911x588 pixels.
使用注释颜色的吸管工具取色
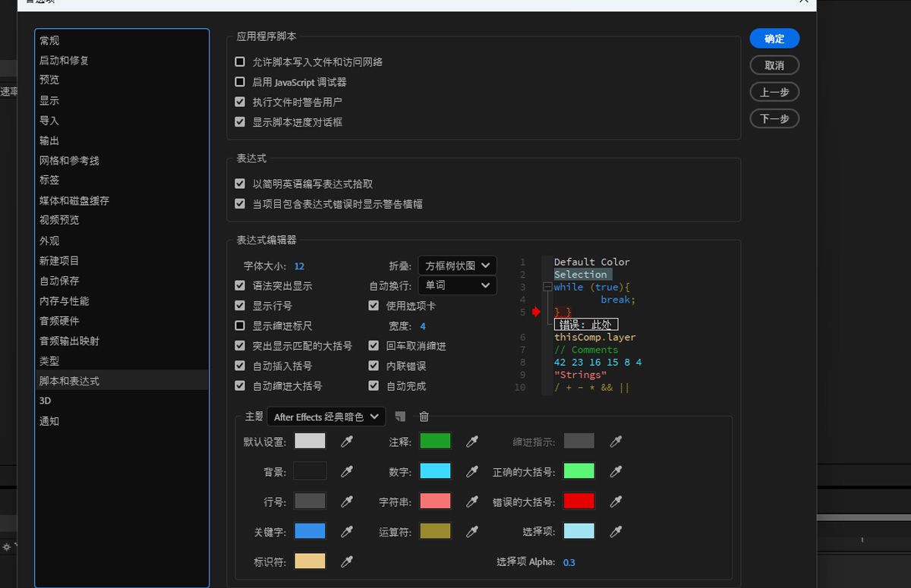pyautogui.click(x=471, y=440)
